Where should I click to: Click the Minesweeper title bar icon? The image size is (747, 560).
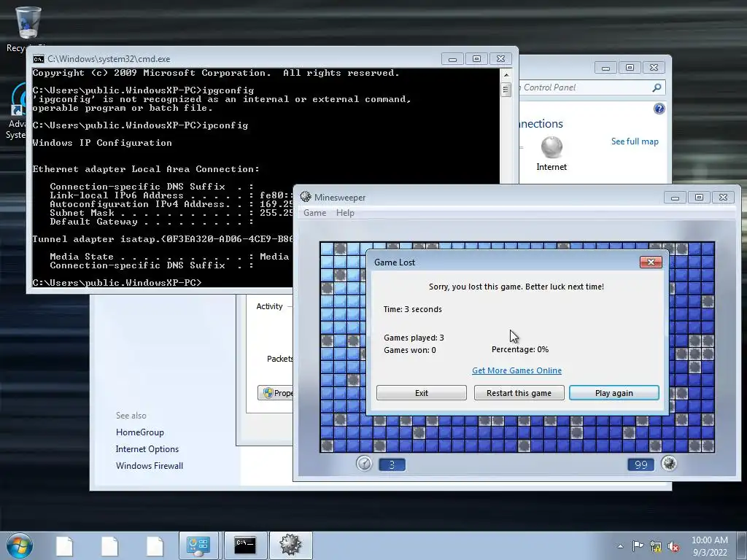306,197
